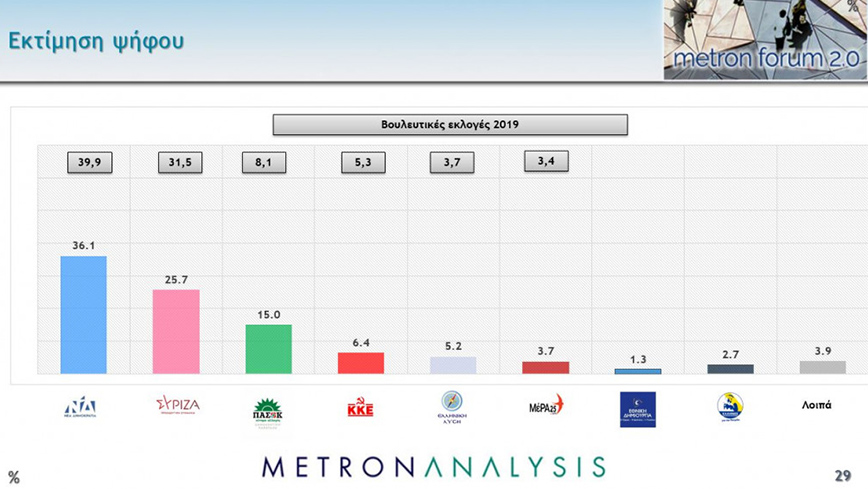Select the ΣΥΡΙΖΑ party logo
Image resolution: width=868 pixels, height=489 pixels.
coord(177,405)
